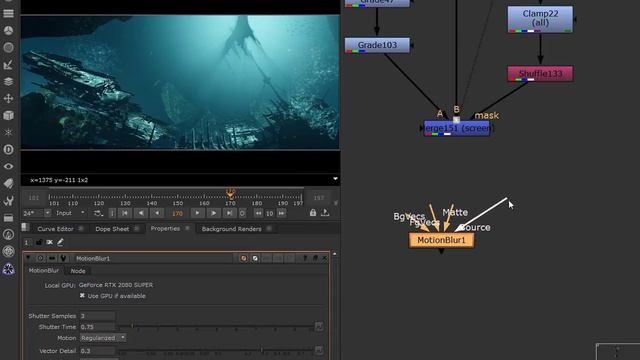
Task: Collapse the MotionBlur1 properties panel
Action: 28,258
